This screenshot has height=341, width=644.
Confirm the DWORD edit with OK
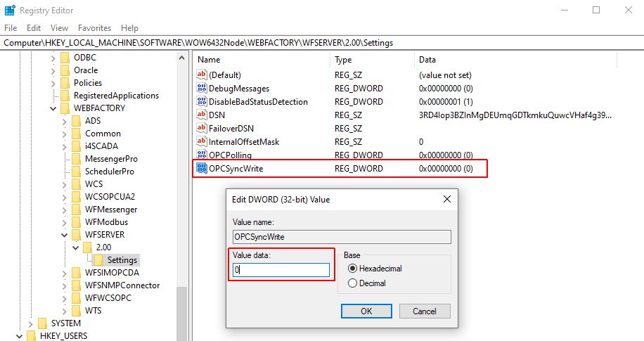(x=366, y=311)
